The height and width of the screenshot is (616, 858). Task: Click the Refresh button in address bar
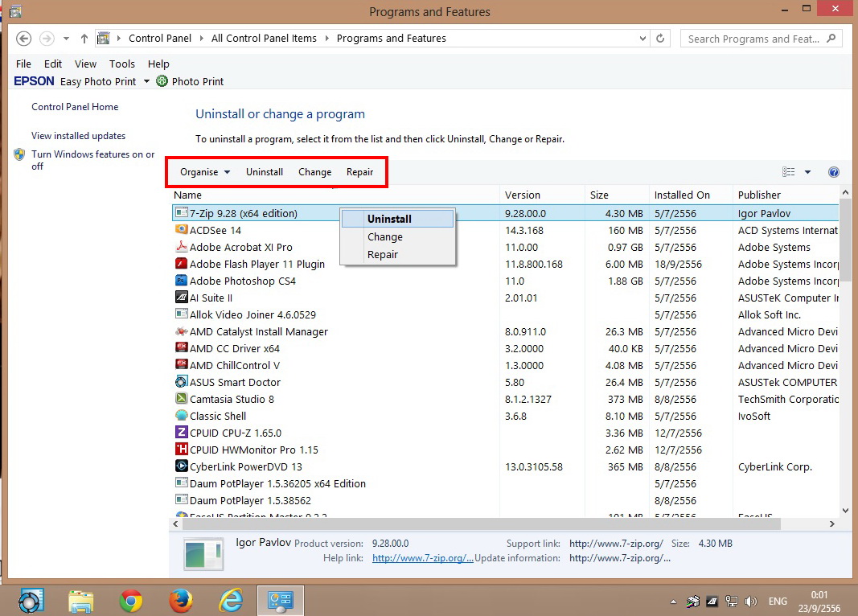pos(660,39)
